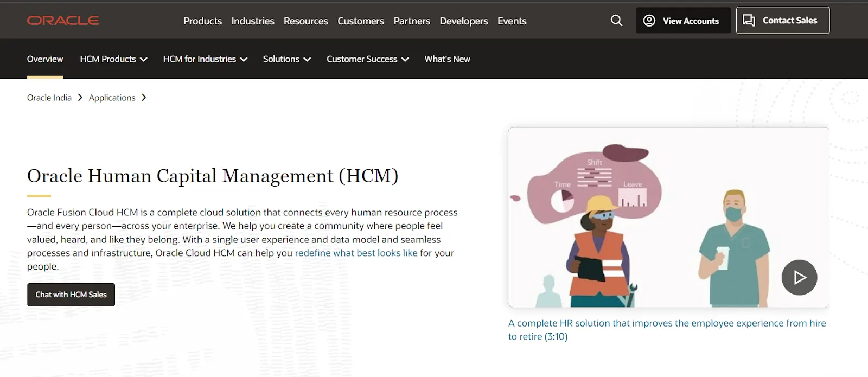
Task: Click the HCM video thumbnail illustration
Action: tap(668, 218)
